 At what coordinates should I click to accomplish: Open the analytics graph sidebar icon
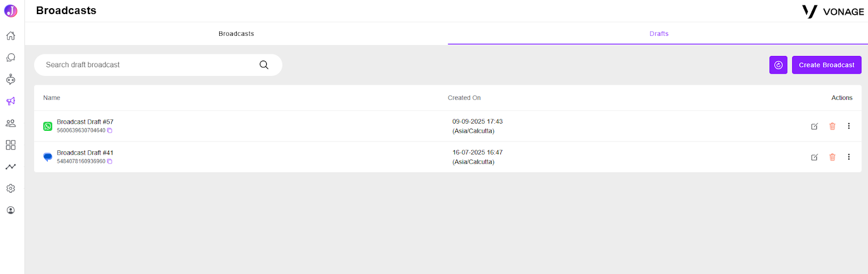[10, 167]
